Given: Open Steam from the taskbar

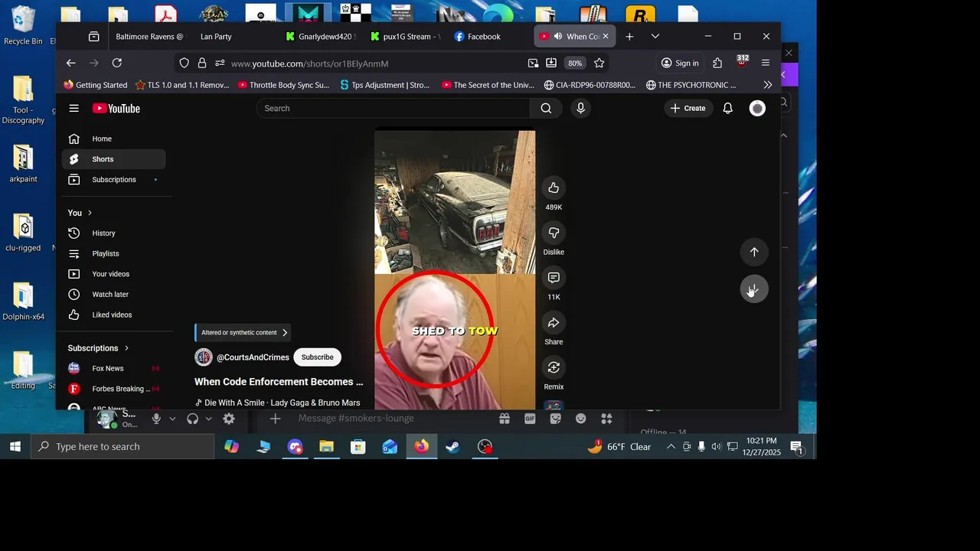Looking at the screenshot, I should (x=453, y=447).
